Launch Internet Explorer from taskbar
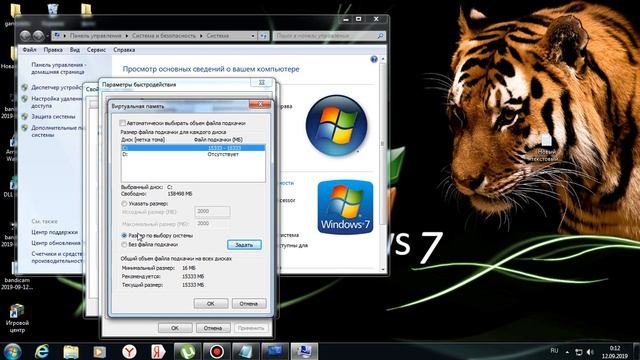 [42, 351]
